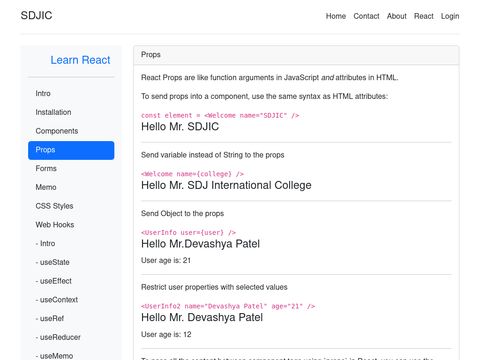Image resolution: width=480 pixels, height=360 pixels.
Task: Click text 'User age is: 12'
Action: pos(166,334)
